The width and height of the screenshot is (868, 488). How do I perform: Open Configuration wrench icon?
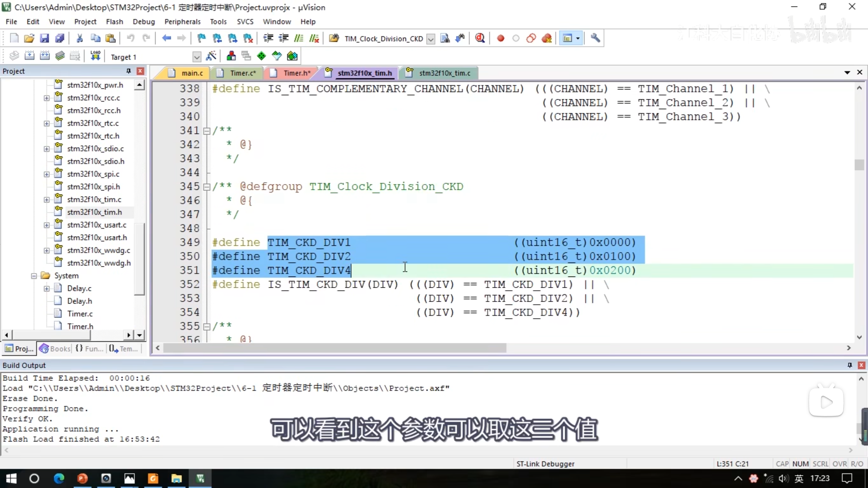[x=595, y=38]
